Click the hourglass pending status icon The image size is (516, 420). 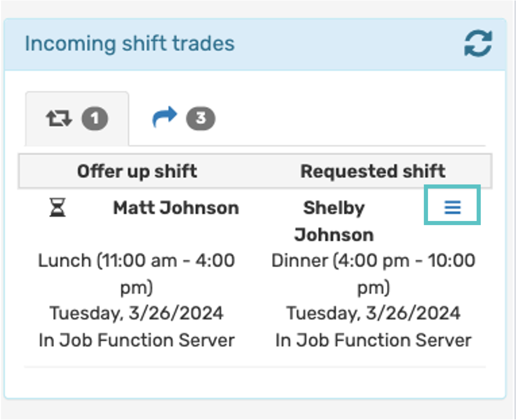[x=57, y=207]
